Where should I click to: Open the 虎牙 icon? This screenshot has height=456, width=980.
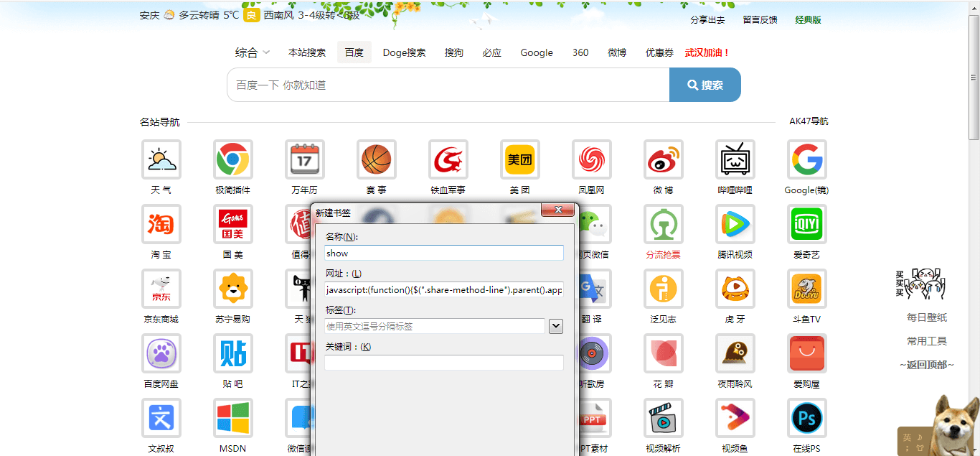coord(735,289)
